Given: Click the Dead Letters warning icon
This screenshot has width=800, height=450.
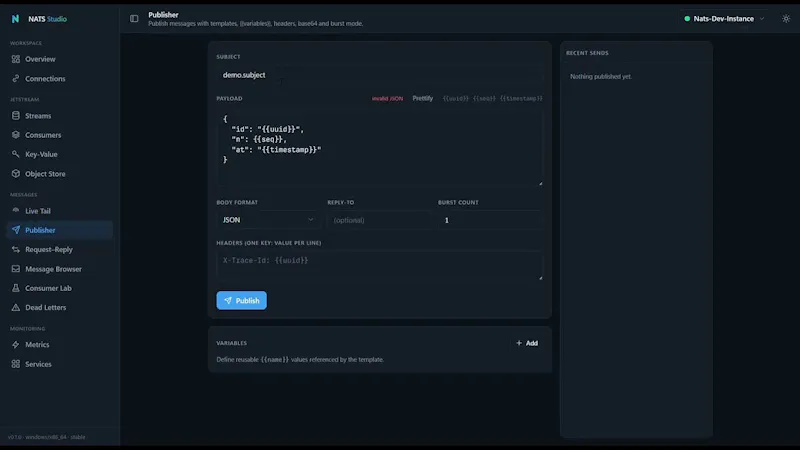Looking at the screenshot, I should [x=16, y=308].
